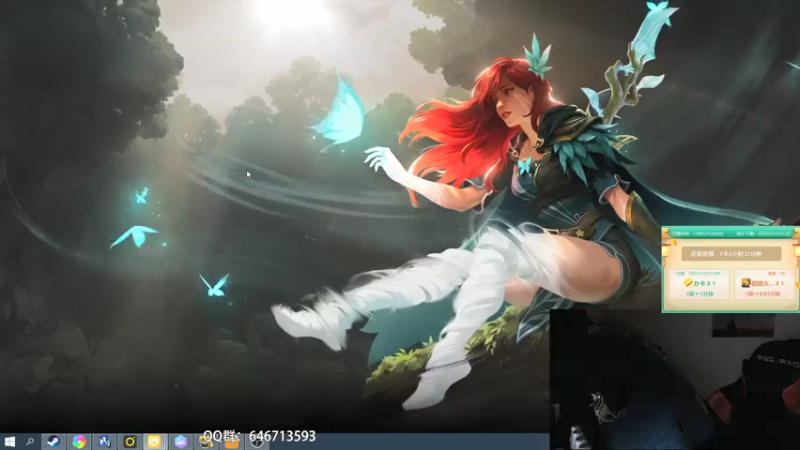Open the blue W-logo taskbar app
Image resolution: width=800 pixels, height=450 pixels.
pyautogui.click(x=104, y=442)
